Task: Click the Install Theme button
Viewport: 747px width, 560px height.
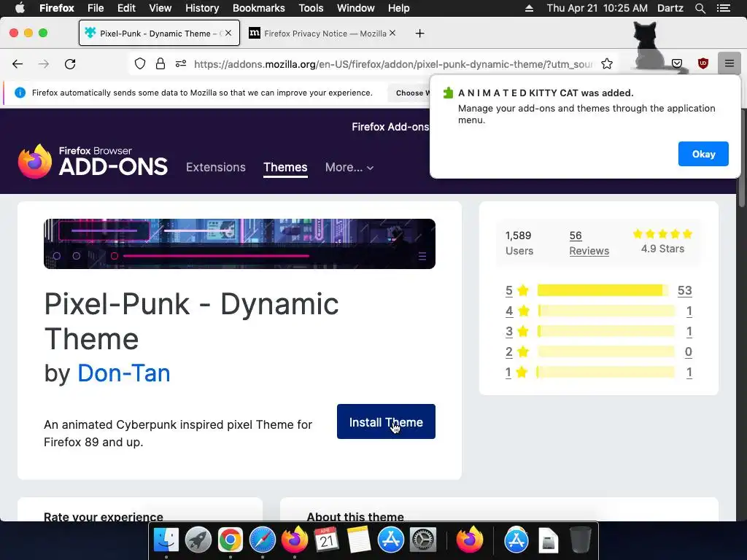Action: pos(386,421)
